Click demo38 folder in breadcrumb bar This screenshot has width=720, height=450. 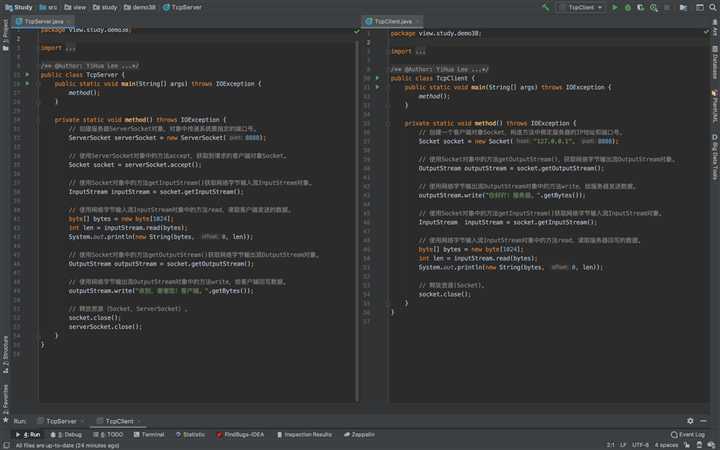click(140, 7)
